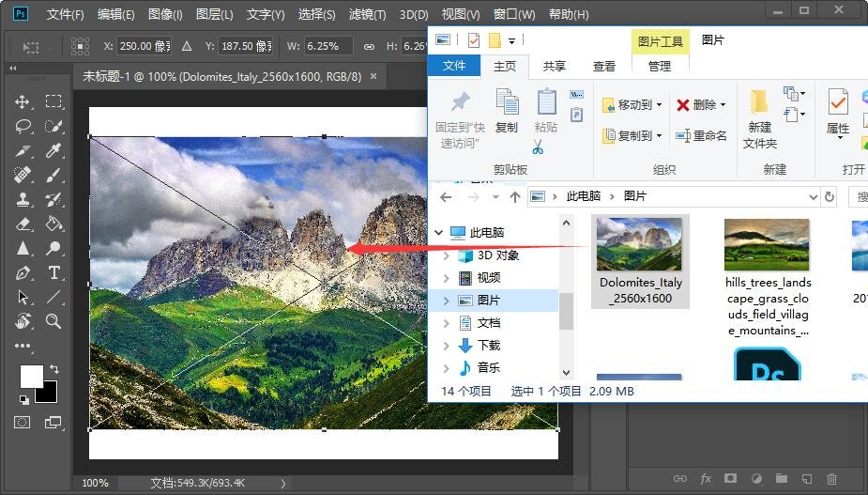This screenshot has height=495, width=868.
Task: Select the Rectangular Marquee tool
Action: [53, 101]
